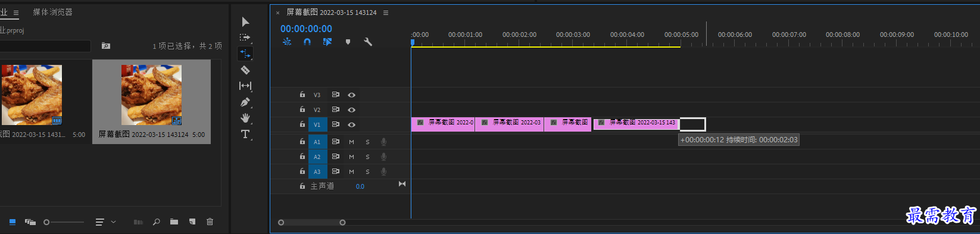Toggle sync lock for A2
The image size is (980, 234).
(336, 157)
